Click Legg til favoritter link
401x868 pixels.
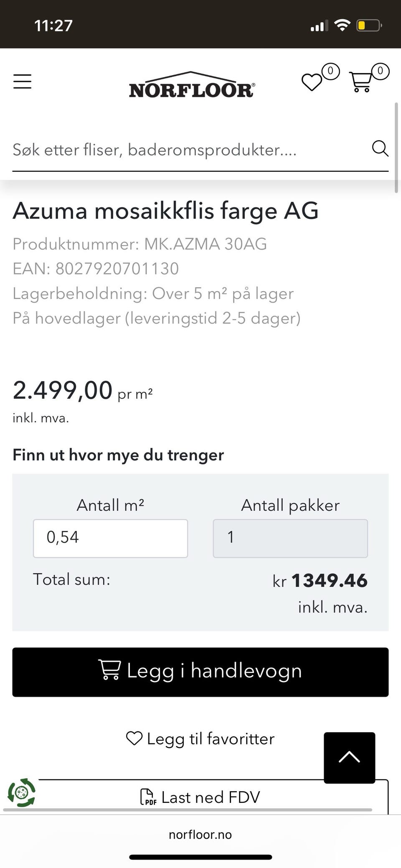coord(200,739)
